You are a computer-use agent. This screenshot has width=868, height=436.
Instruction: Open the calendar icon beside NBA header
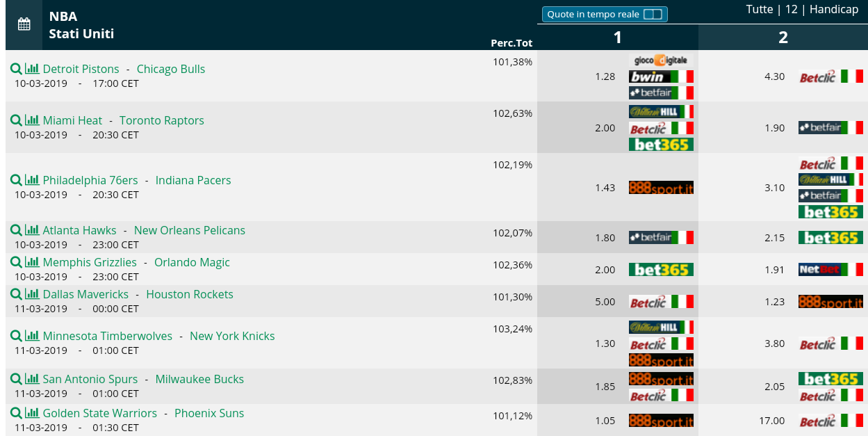tap(24, 24)
